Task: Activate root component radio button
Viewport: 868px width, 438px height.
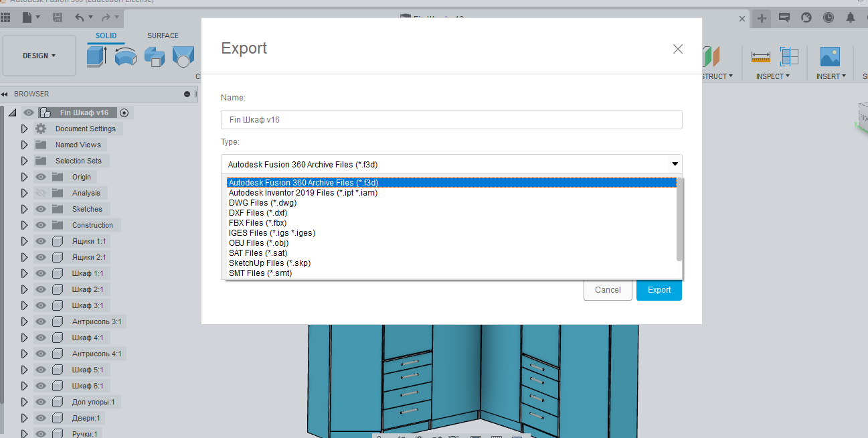Action: pos(124,113)
